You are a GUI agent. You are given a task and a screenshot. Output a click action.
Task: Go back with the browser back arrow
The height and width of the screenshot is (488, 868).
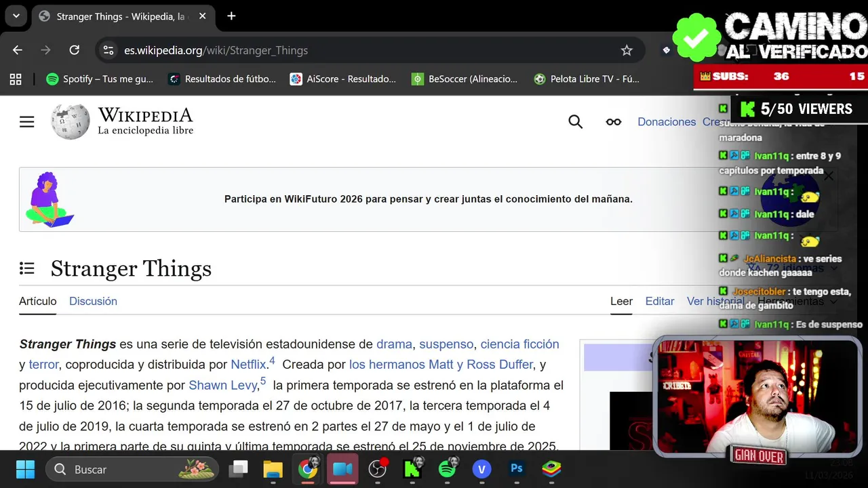[x=18, y=50]
